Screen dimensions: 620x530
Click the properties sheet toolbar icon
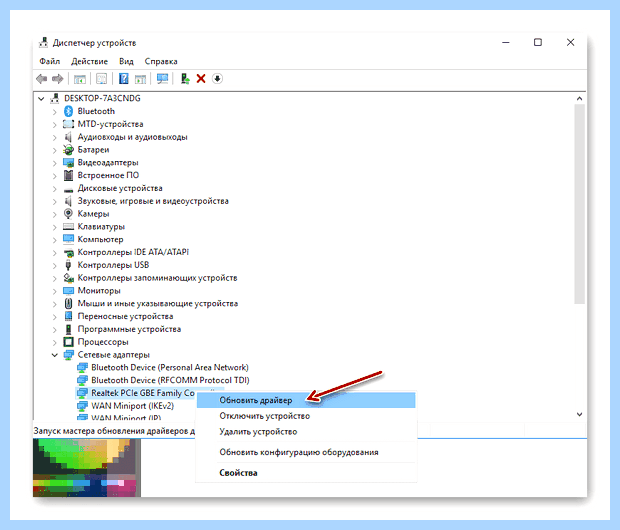(102, 79)
